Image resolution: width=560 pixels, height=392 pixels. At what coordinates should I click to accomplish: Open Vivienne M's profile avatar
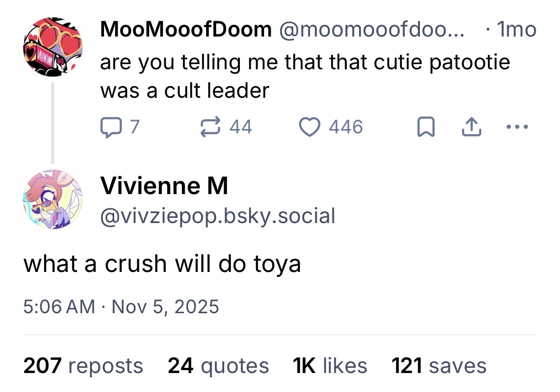pos(53,199)
